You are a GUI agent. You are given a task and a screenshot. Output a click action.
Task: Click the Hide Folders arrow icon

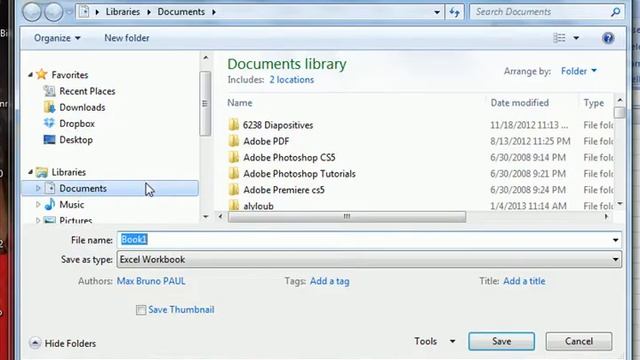point(35,343)
